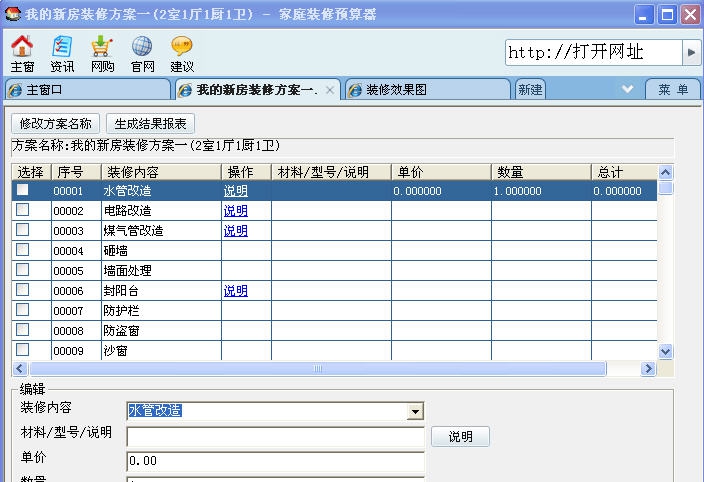Click the 新建 new tab button
The height and width of the screenshot is (482, 704).
[530, 90]
